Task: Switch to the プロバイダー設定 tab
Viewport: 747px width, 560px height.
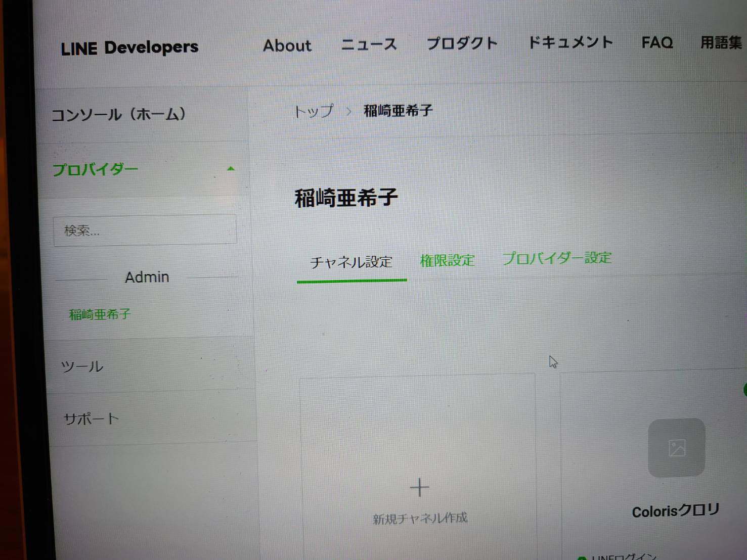Action: point(557,258)
